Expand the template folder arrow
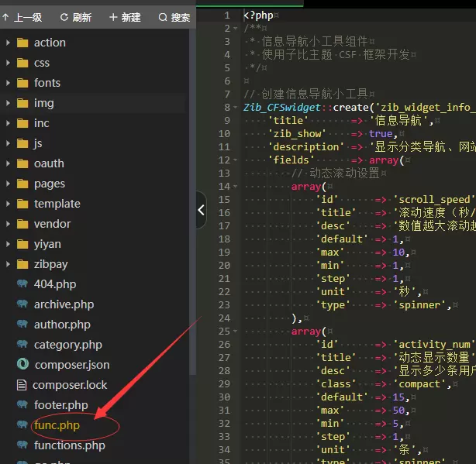 [8, 204]
